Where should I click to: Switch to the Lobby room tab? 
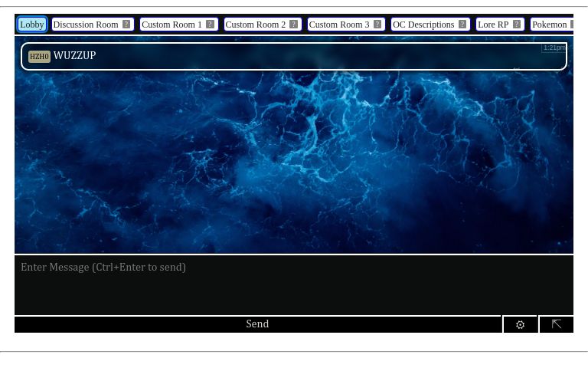point(32,25)
